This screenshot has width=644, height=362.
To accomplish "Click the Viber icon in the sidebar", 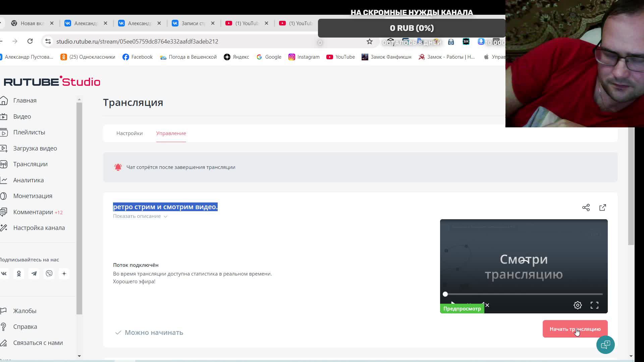I will [49, 274].
